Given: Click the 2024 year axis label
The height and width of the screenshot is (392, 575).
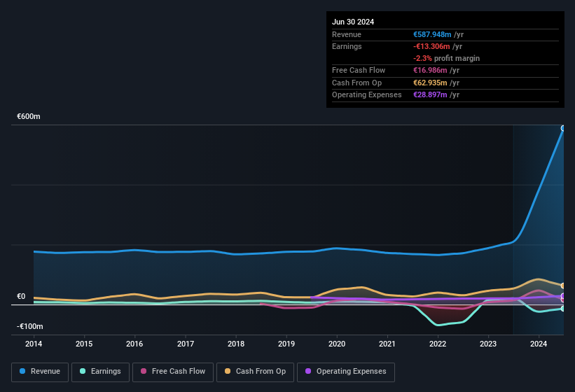Looking at the screenshot, I should (539, 344).
